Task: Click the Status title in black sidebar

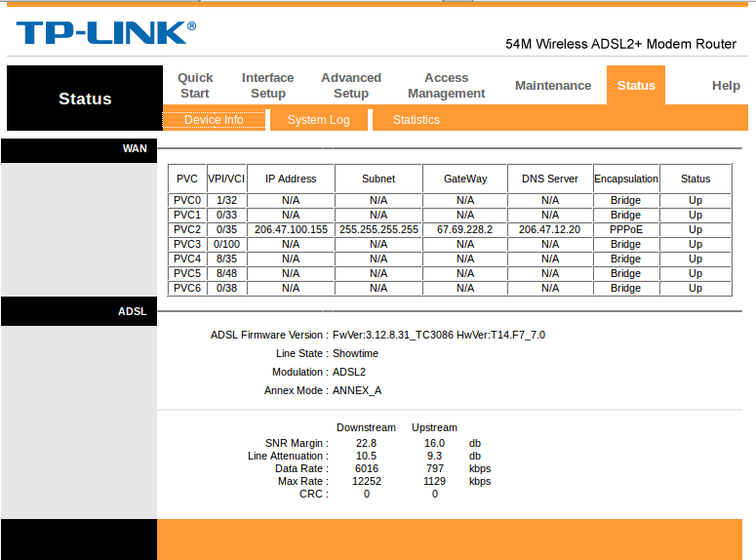Action: (85, 99)
